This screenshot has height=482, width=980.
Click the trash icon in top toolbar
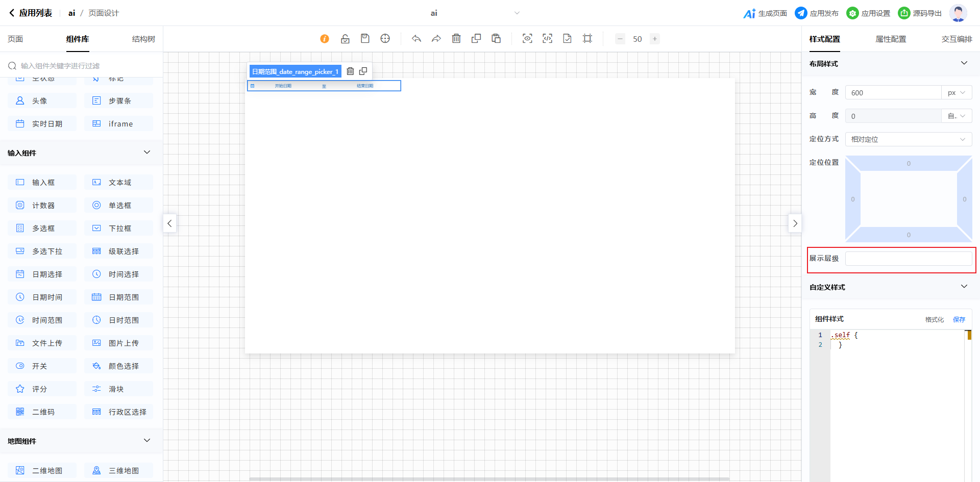click(456, 39)
